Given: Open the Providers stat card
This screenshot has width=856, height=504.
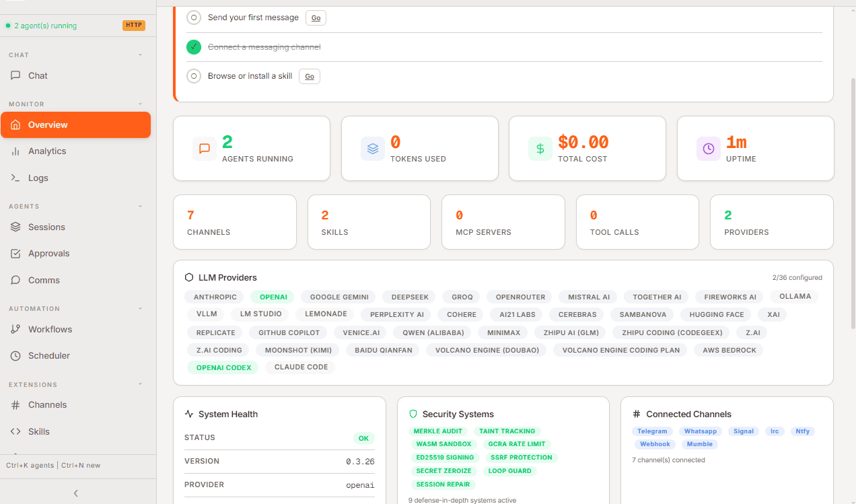Looking at the screenshot, I should point(772,222).
